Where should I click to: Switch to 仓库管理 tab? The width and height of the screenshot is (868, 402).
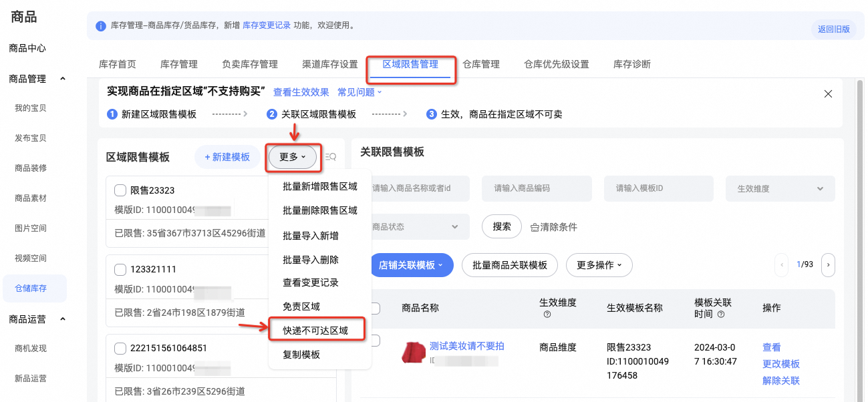[481, 65]
